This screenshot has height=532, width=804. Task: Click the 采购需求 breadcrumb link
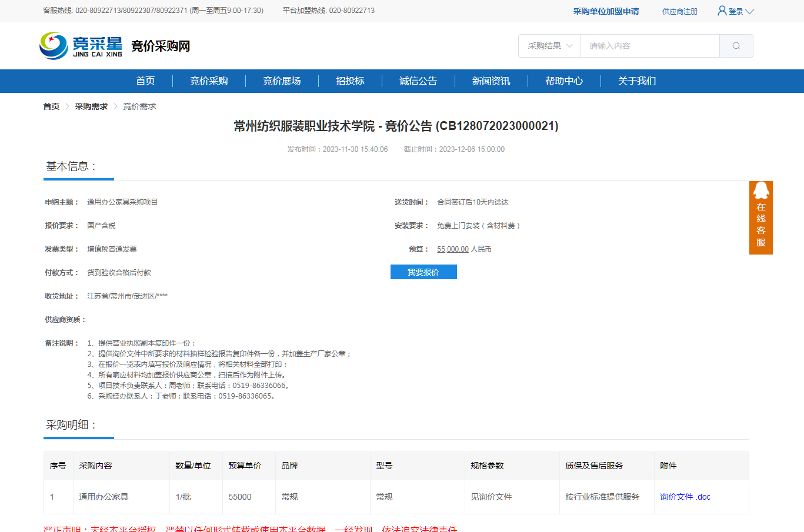tap(91, 106)
